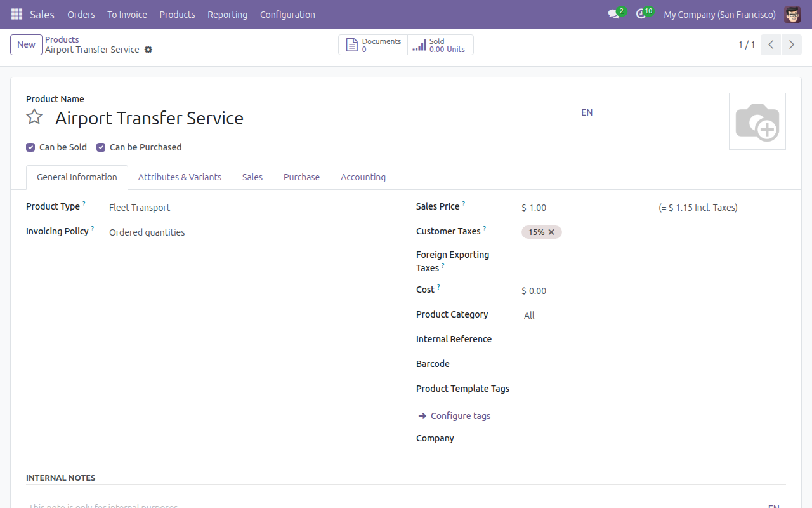The width and height of the screenshot is (812, 508).
Task: Switch to the Purchase tab
Action: click(x=301, y=177)
